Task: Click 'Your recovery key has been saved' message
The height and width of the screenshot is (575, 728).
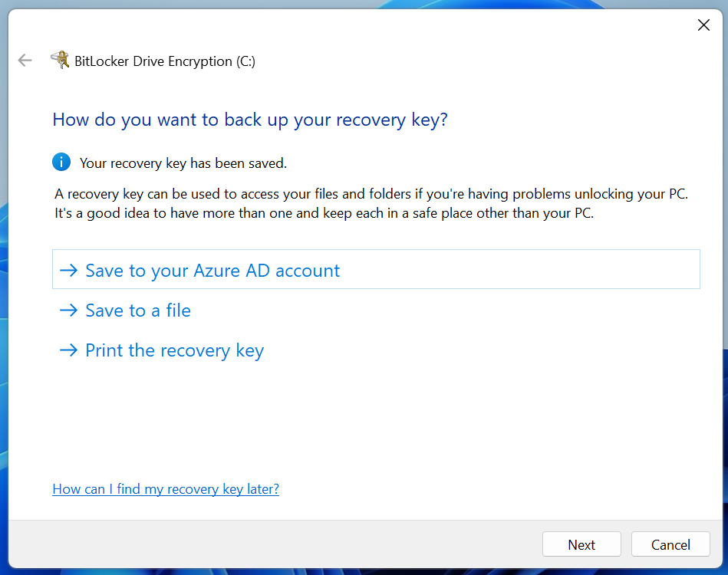Action: coord(183,163)
